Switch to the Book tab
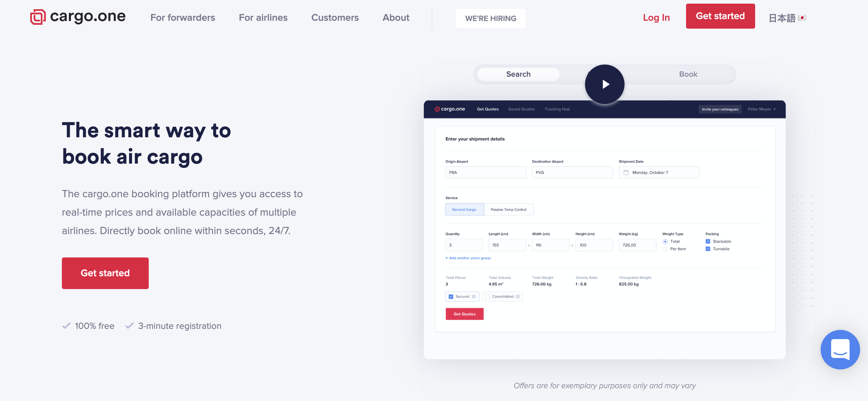Screen dimensions: 868x401 [x=688, y=74]
